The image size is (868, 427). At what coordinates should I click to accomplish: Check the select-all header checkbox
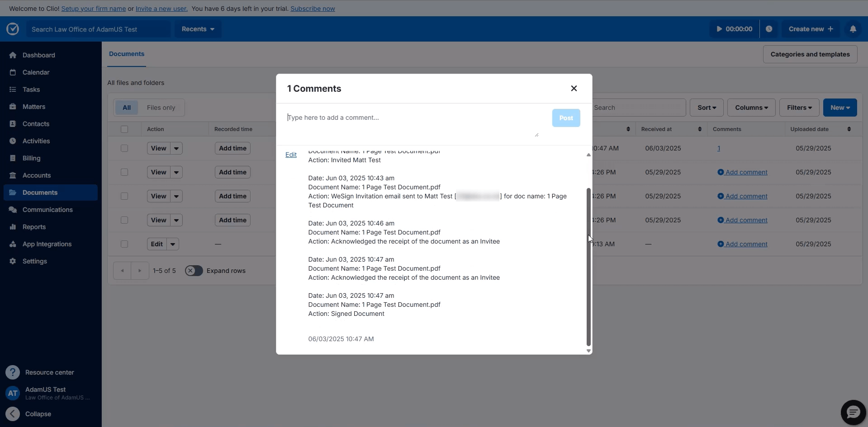coord(124,129)
